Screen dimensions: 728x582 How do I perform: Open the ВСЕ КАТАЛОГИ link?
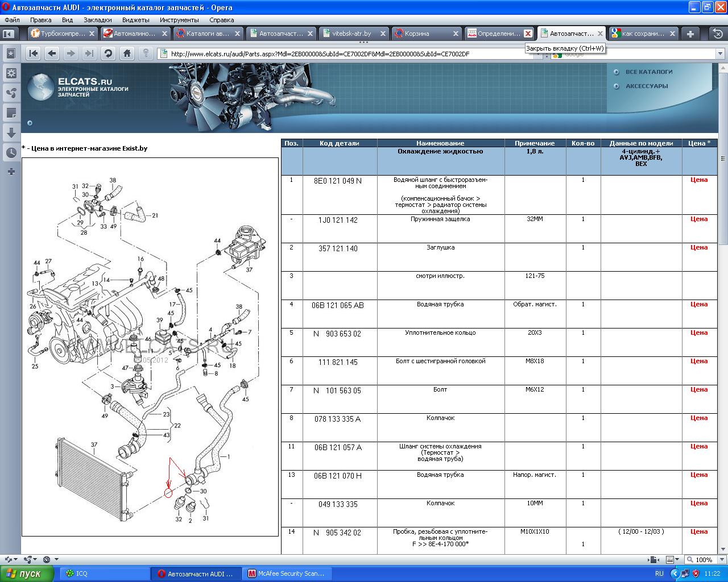click(649, 72)
